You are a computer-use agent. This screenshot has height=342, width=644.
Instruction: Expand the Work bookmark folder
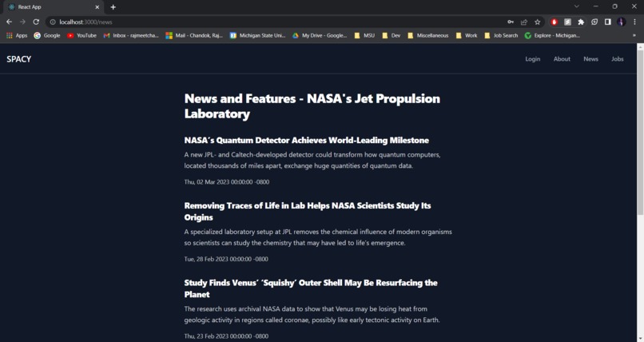pos(467,36)
